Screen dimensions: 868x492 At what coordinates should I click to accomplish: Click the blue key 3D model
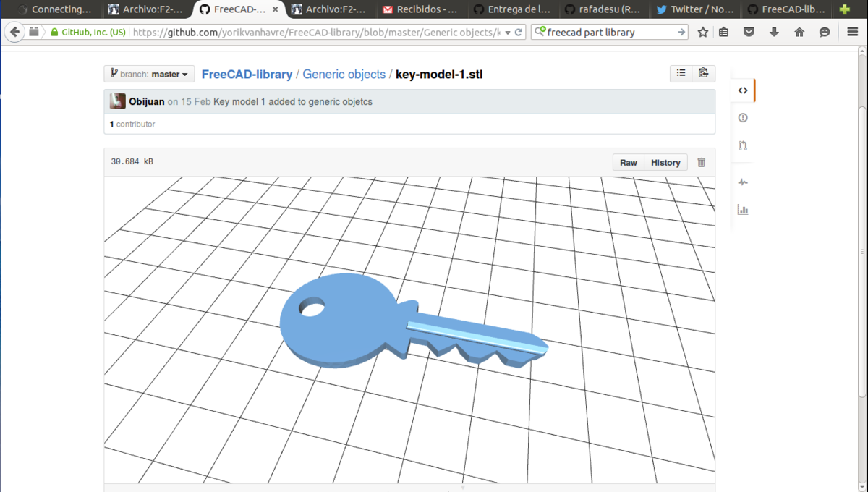coord(413,321)
